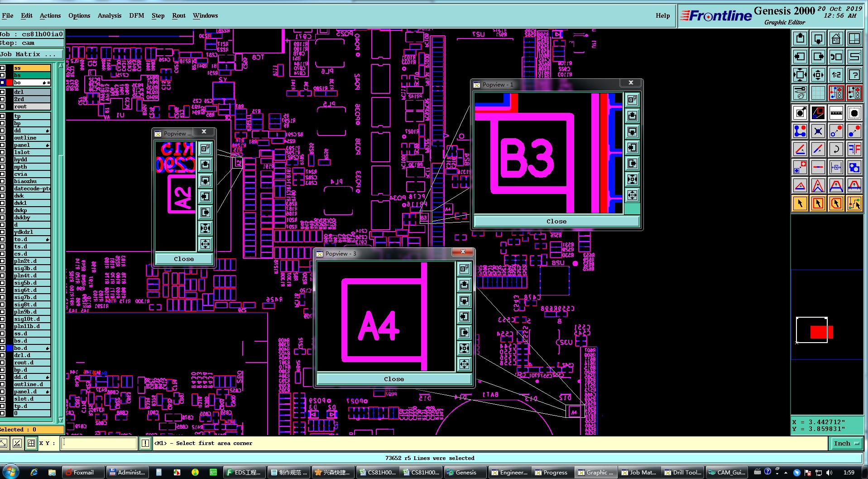Open the Analysis menu
Screen dimensions: 868x479
(x=110, y=15)
